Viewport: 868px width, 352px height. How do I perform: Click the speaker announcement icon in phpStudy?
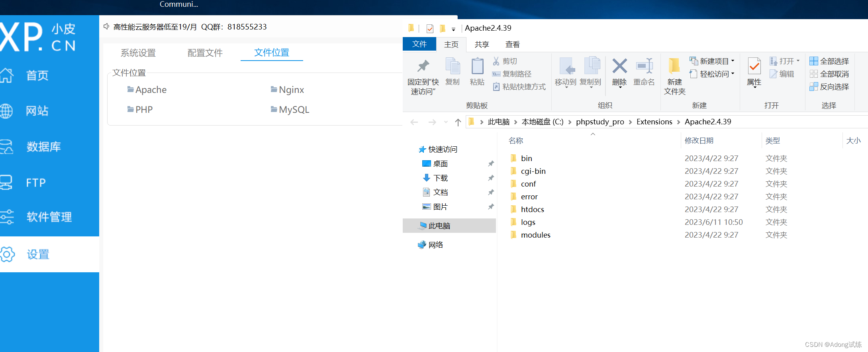[106, 27]
